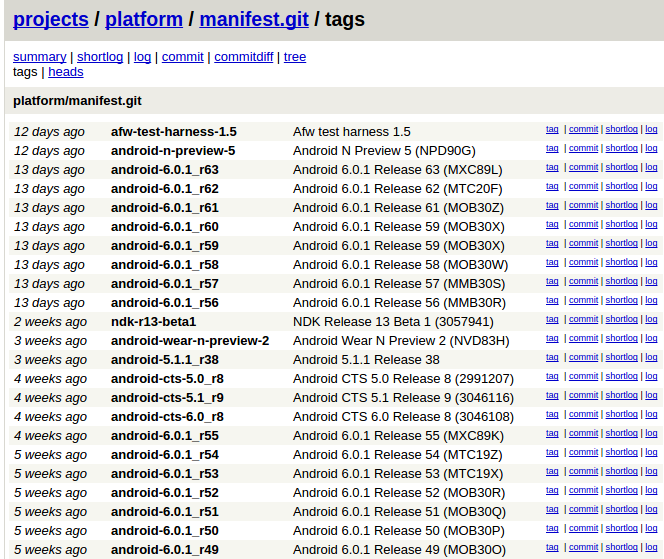Image resolution: width=664 pixels, height=559 pixels.
Task: Select the android-cts-6.0_r8 tag name
Action: coord(167,417)
